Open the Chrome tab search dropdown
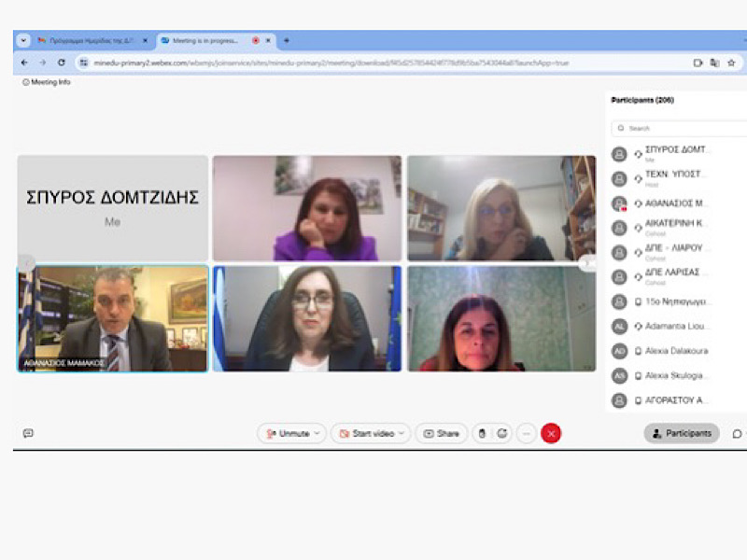 pos(24,40)
